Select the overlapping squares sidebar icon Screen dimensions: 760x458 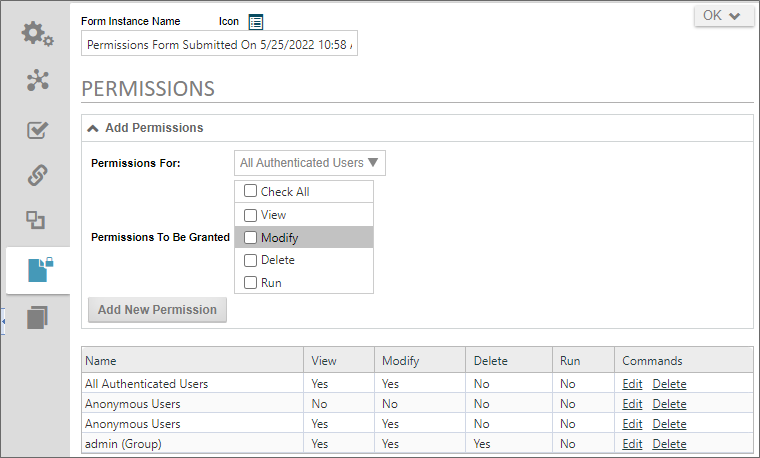pos(37,221)
